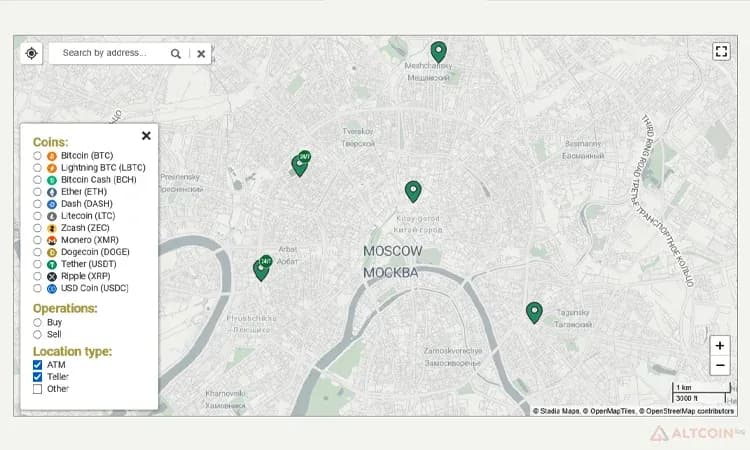Image resolution: width=750 pixels, height=450 pixels.
Task: Select the Monero (XMR) radio button
Action: [37, 240]
